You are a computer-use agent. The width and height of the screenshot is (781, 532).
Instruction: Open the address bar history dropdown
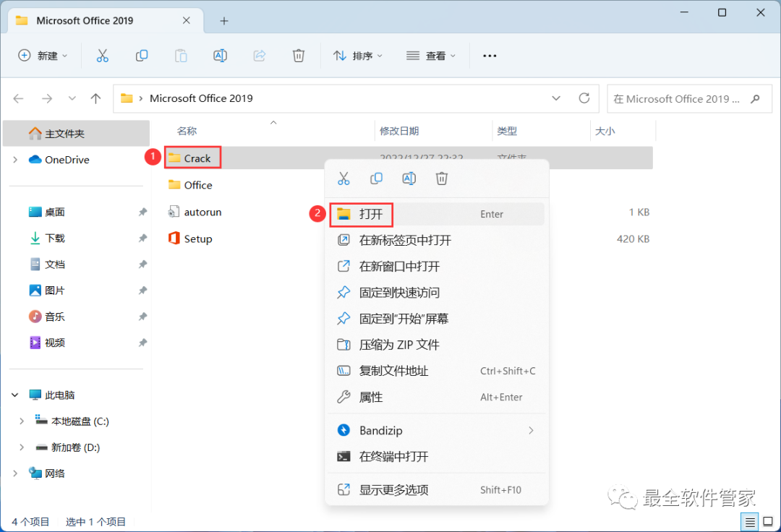click(556, 98)
